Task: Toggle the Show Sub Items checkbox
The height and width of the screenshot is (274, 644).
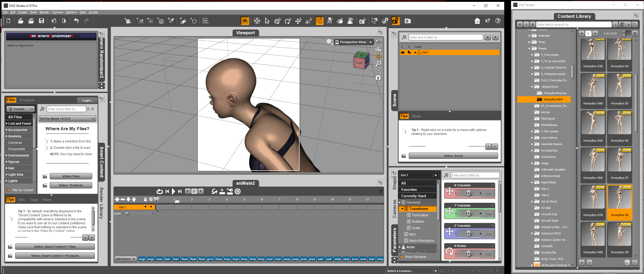Action: pyautogui.click(x=402, y=257)
